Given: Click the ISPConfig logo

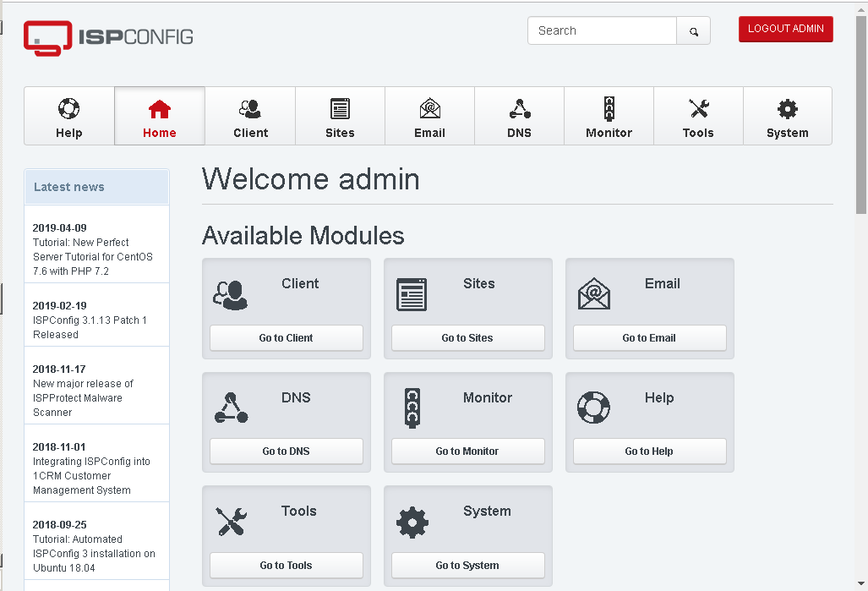Looking at the screenshot, I should point(108,38).
